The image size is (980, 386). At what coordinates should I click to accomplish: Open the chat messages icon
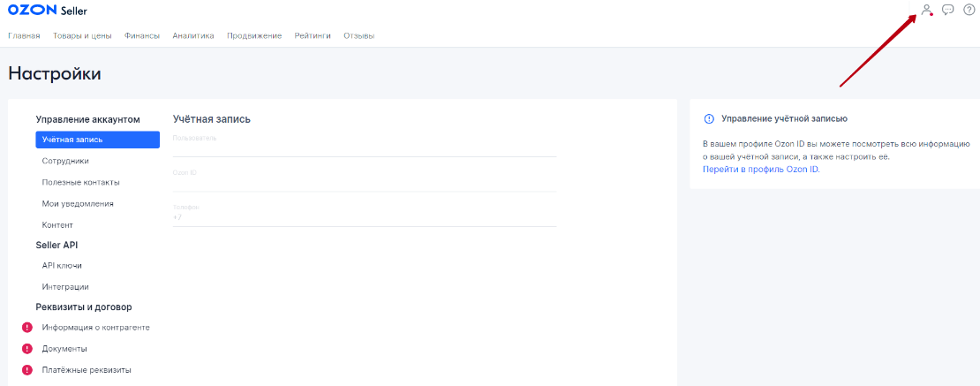point(948,11)
